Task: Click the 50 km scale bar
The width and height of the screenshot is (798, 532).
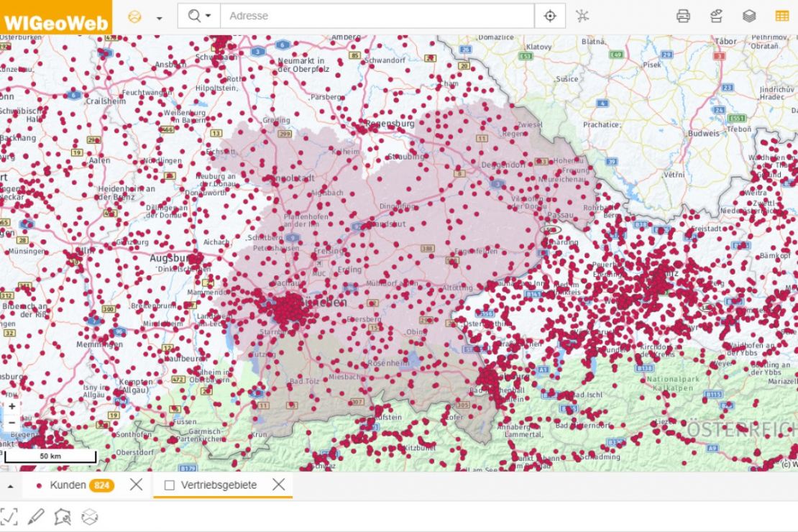Action: pyautogui.click(x=50, y=456)
